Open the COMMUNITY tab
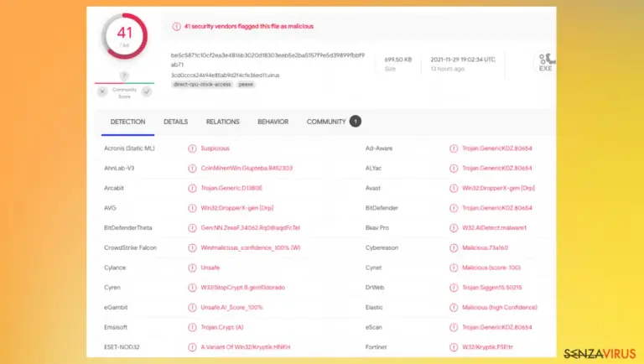 click(326, 122)
